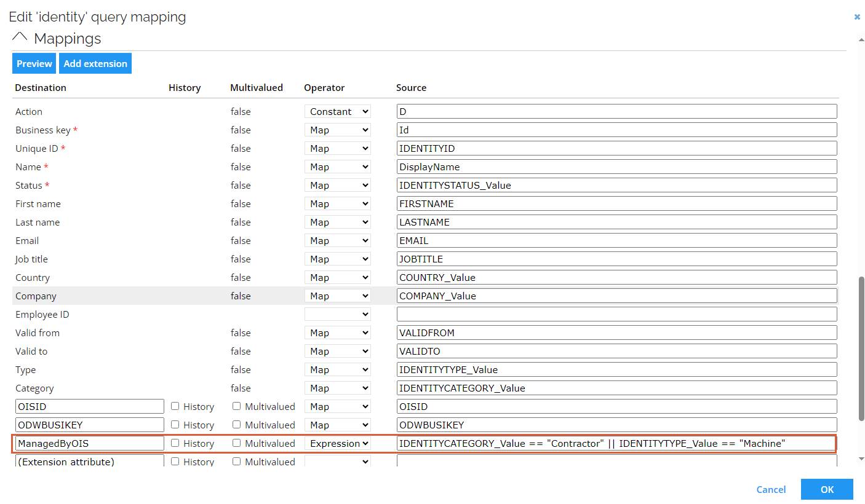Click the OISID destination name field
The height and width of the screenshot is (504, 865).
coord(90,406)
